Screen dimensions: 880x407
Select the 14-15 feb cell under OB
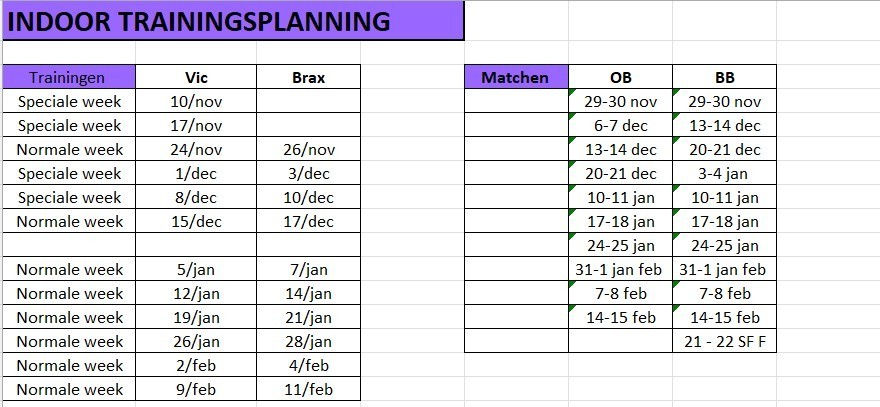[620, 317]
